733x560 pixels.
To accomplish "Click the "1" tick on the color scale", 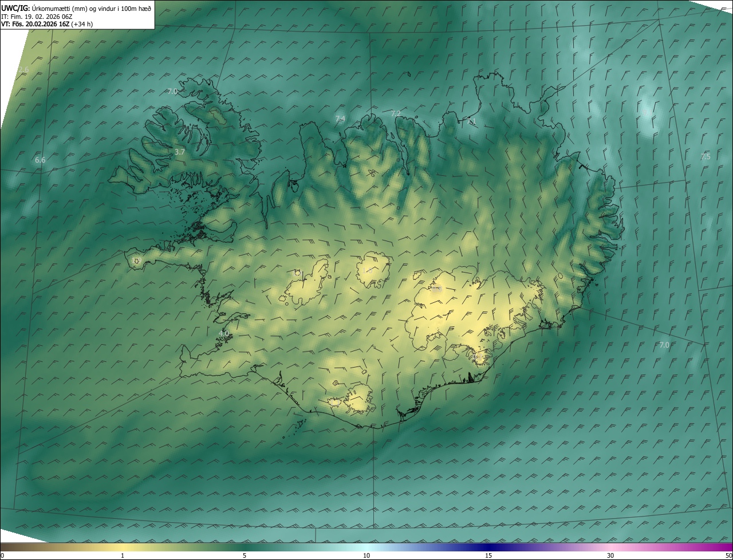I will coord(123,555).
